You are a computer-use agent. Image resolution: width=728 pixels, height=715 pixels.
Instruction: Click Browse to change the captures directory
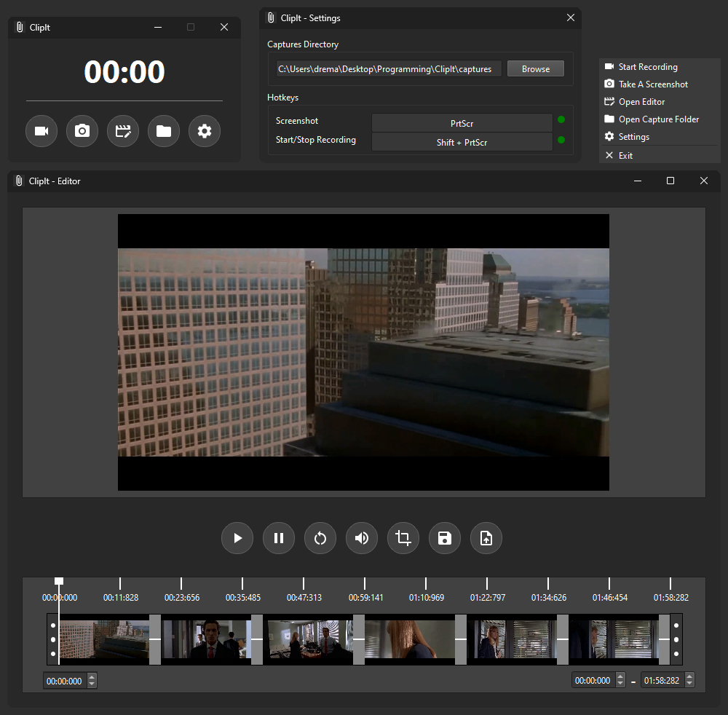point(536,68)
